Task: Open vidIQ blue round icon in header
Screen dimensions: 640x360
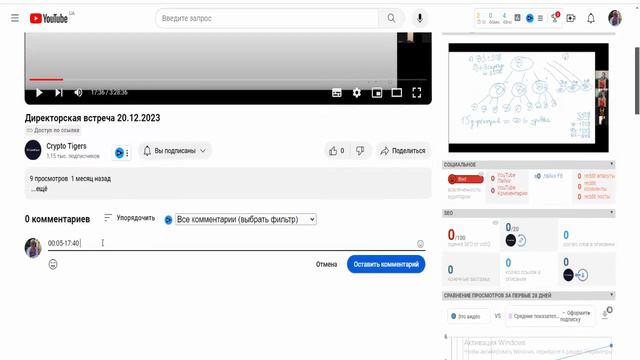Action: 529,18
